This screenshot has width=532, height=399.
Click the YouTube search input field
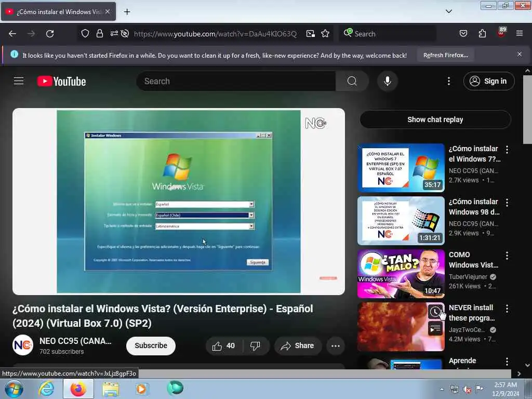point(236,81)
